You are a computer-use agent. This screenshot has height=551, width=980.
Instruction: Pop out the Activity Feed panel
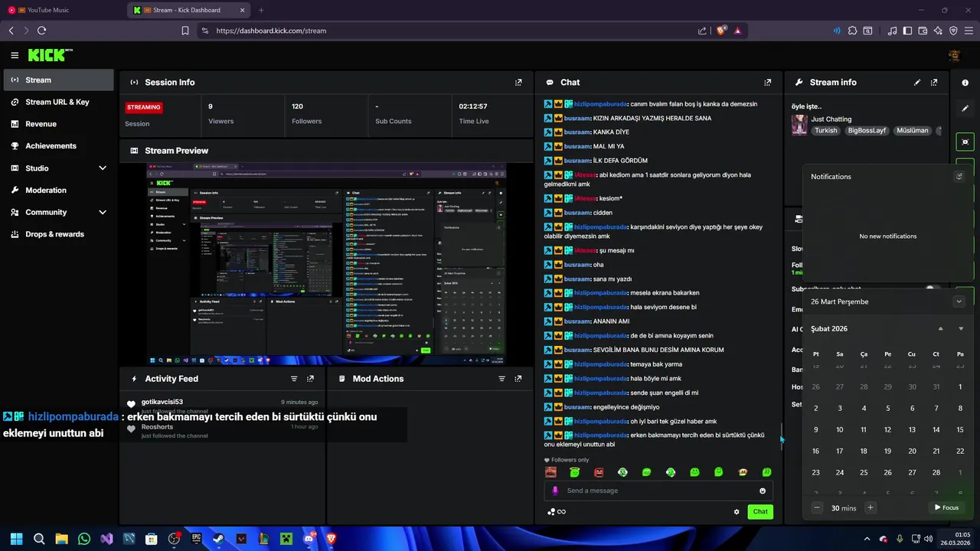(x=310, y=379)
